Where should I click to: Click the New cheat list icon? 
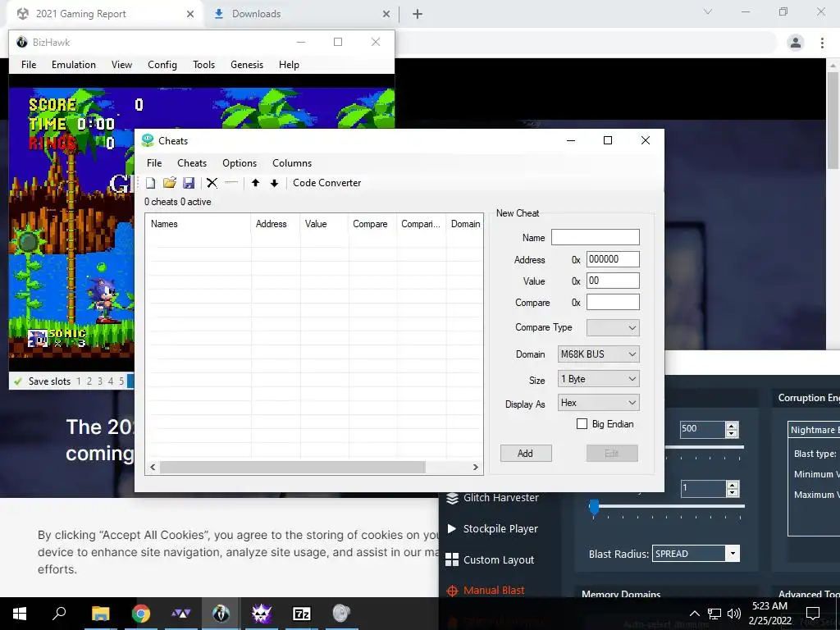(151, 183)
